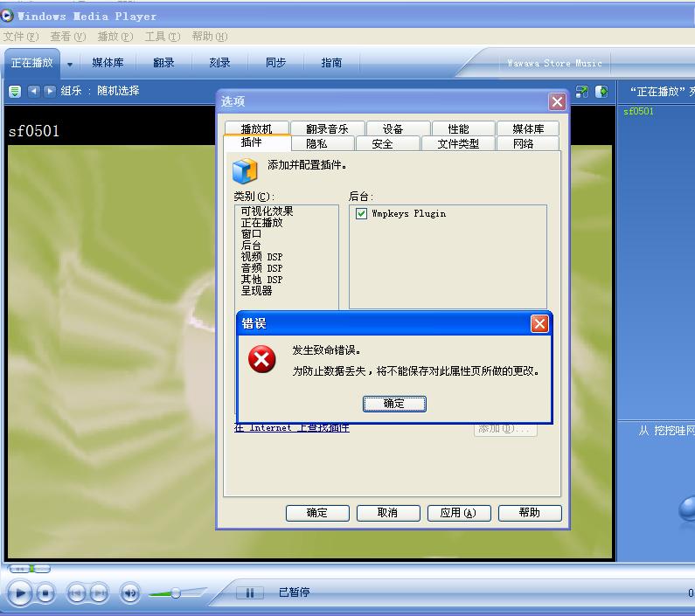Open the 查看(V) menu
Image resolution: width=695 pixels, height=616 pixels.
68,37
